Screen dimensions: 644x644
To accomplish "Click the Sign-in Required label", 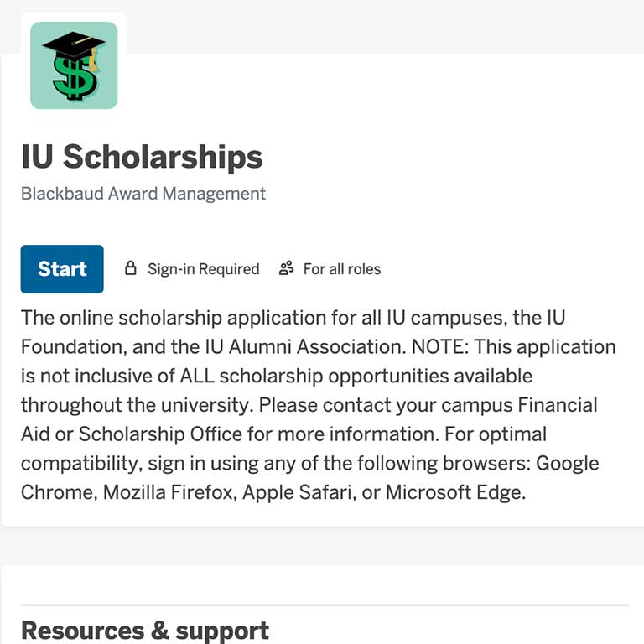I will pyautogui.click(x=203, y=269).
